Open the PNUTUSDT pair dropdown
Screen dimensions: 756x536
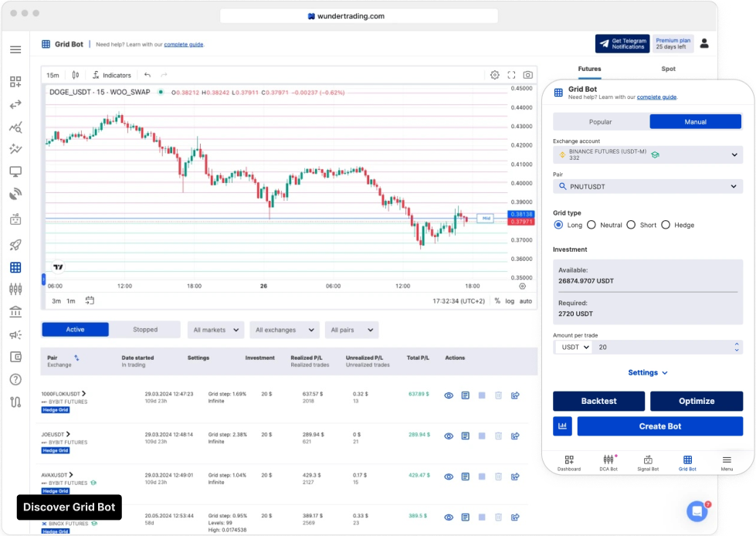click(x=648, y=187)
